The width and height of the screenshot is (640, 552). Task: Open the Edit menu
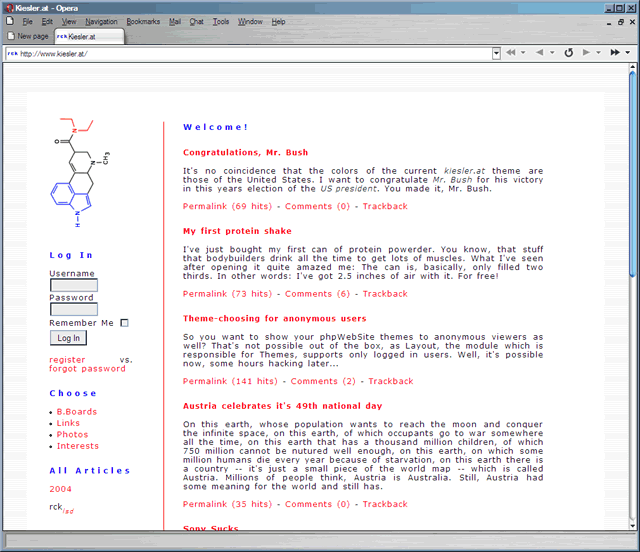coord(47,22)
